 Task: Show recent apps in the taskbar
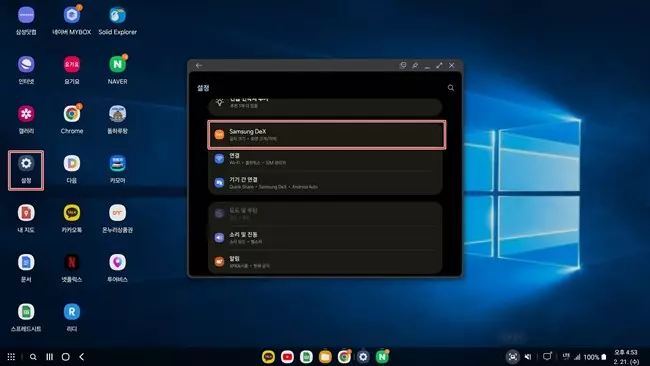49,356
